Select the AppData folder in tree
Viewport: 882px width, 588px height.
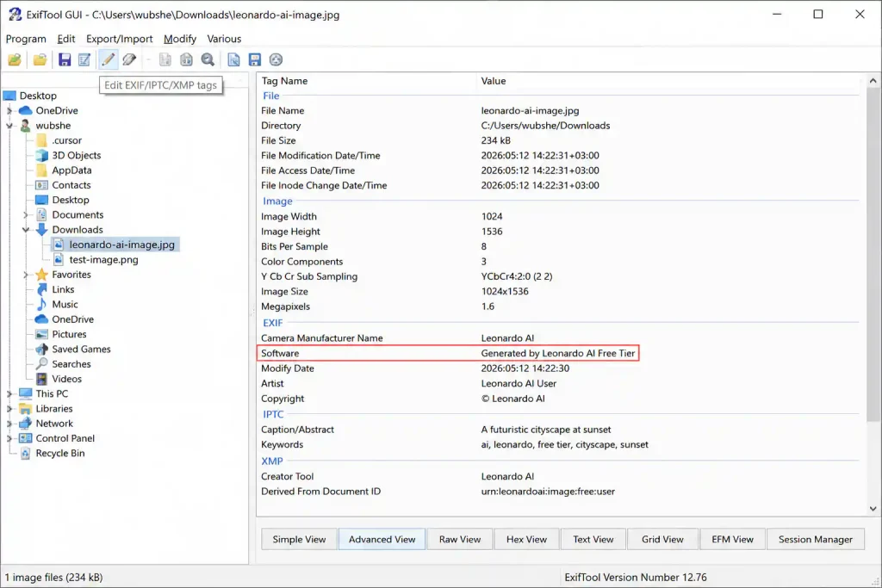[x=71, y=170]
